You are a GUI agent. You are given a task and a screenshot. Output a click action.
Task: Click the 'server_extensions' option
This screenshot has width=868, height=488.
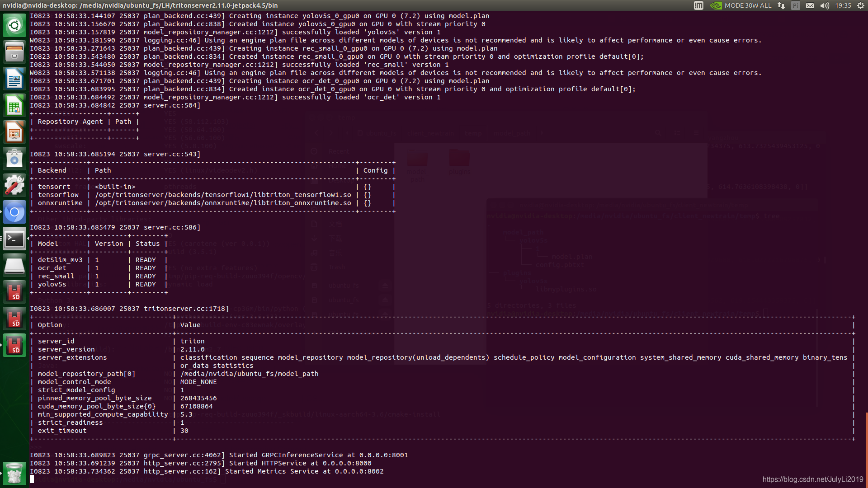coord(72,357)
